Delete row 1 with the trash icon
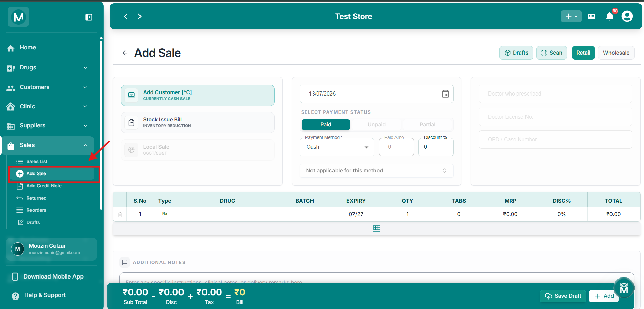Viewport: 644px width, 309px height. click(120, 214)
